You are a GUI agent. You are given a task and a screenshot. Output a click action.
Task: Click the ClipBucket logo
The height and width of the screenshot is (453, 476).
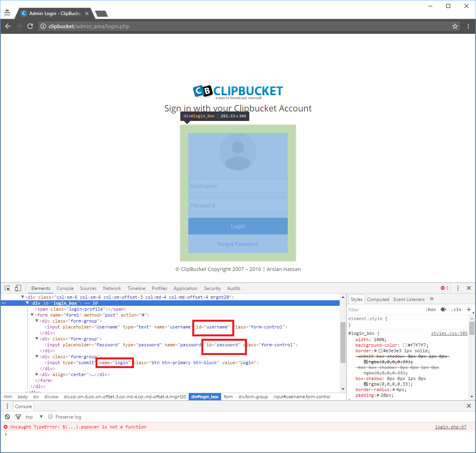tap(238, 92)
